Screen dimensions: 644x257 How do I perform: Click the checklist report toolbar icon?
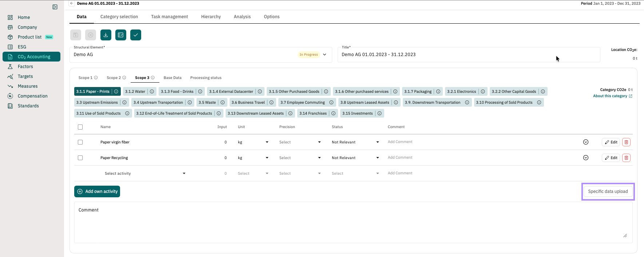[x=121, y=35]
